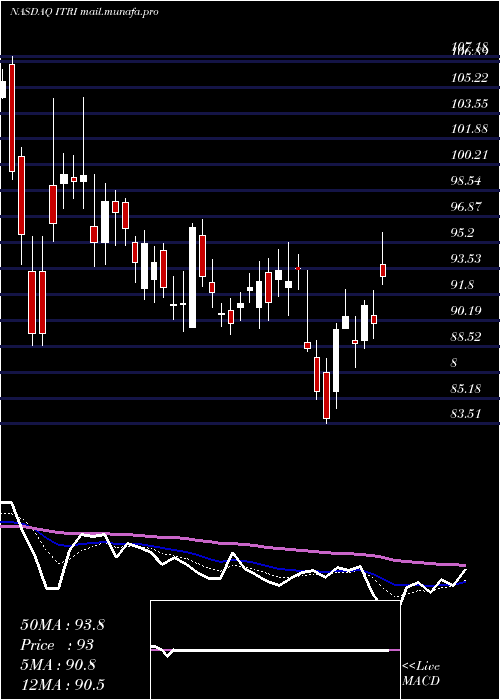Click the last red candlestick near 93.53

tap(383, 270)
